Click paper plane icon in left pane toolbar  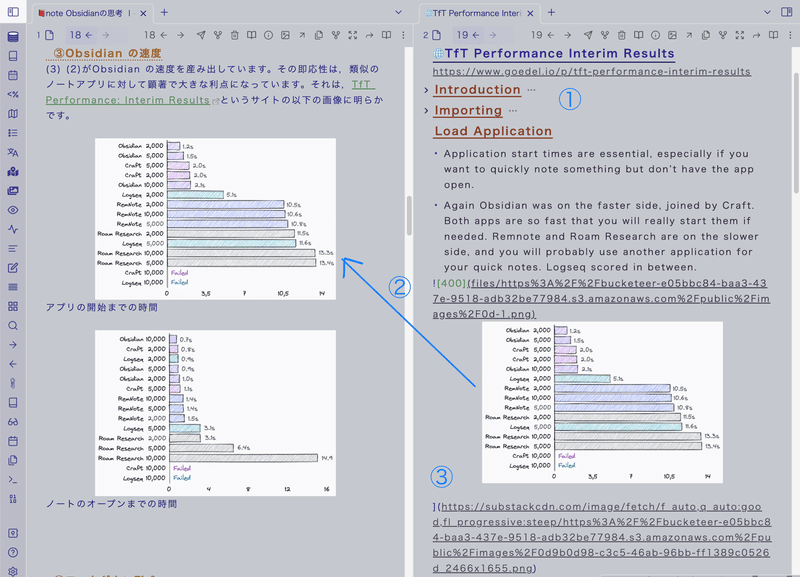(201, 35)
